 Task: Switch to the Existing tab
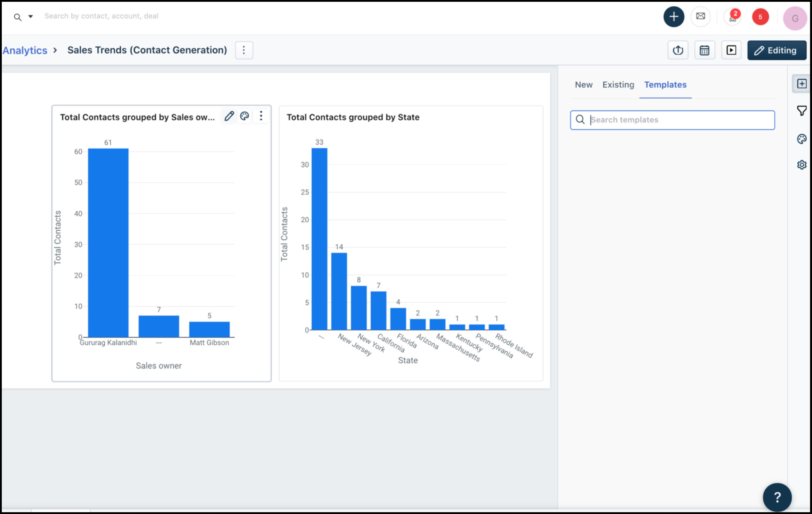(x=618, y=85)
